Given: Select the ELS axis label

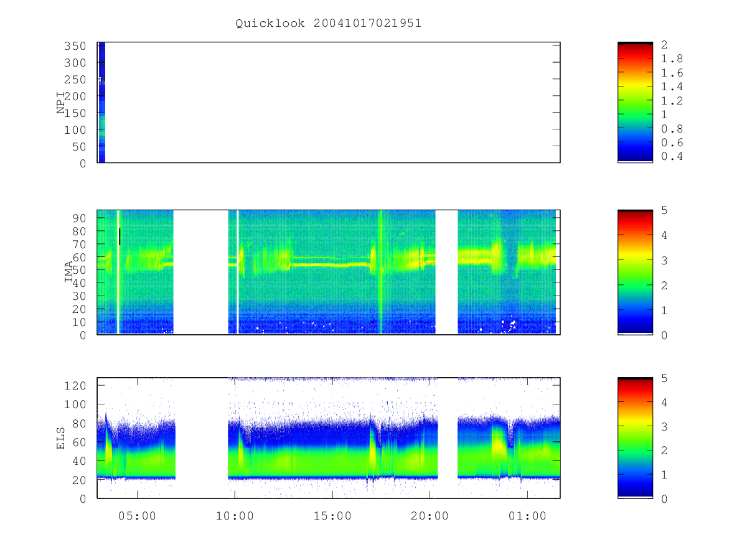Looking at the screenshot, I should point(61,438).
